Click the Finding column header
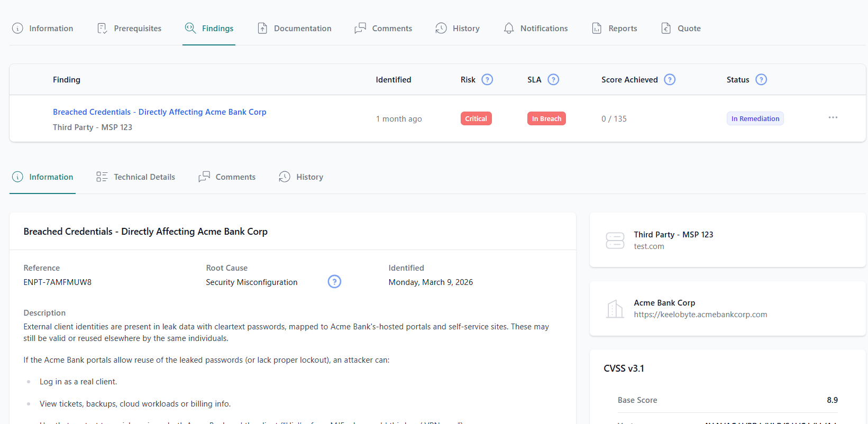The height and width of the screenshot is (424, 868). 67,80
